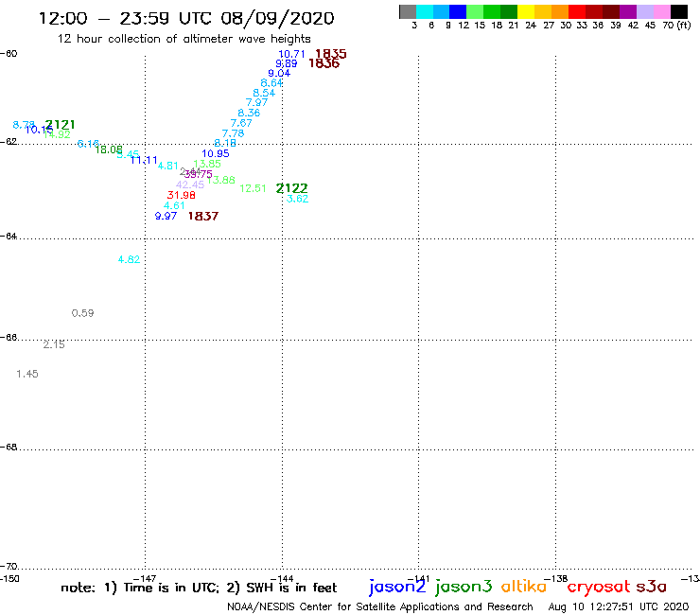Click the 's3a' satellite legend label
This screenshot has height=615, width=700.
[x=652, y=587]
